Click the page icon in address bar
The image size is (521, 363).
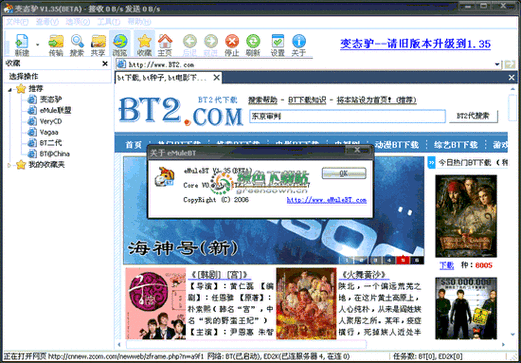coord(121,64)
